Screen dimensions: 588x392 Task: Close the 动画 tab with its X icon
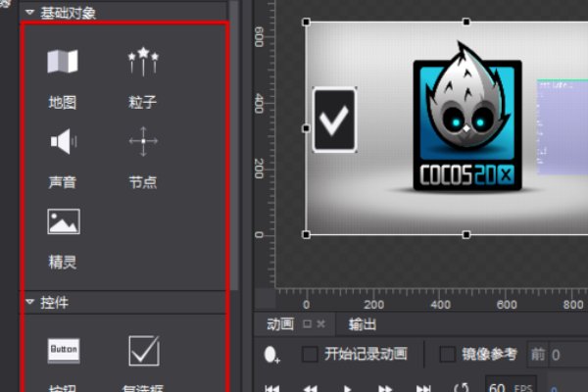321,323
